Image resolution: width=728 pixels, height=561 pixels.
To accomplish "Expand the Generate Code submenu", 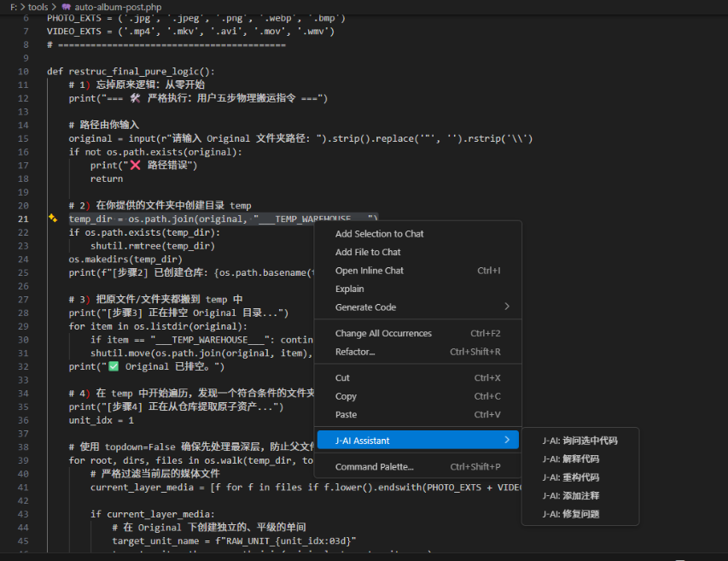I will point(418,307).
